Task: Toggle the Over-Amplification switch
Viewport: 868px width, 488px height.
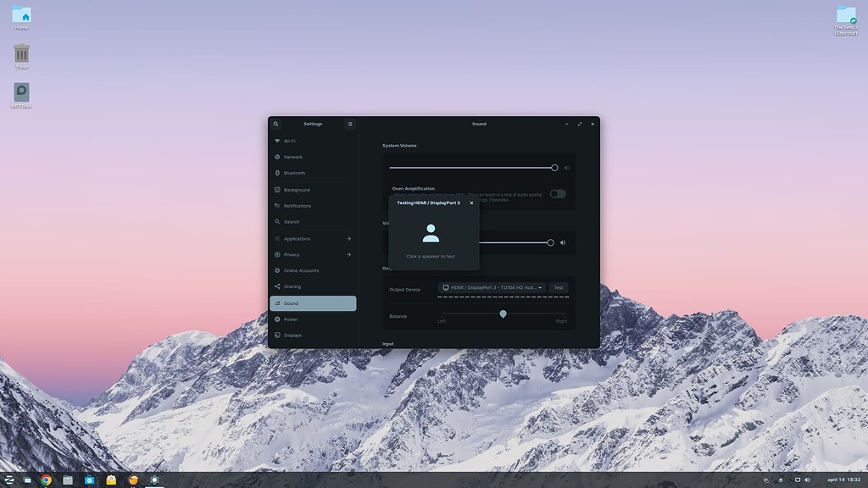Action: click(x=558, y=194)
